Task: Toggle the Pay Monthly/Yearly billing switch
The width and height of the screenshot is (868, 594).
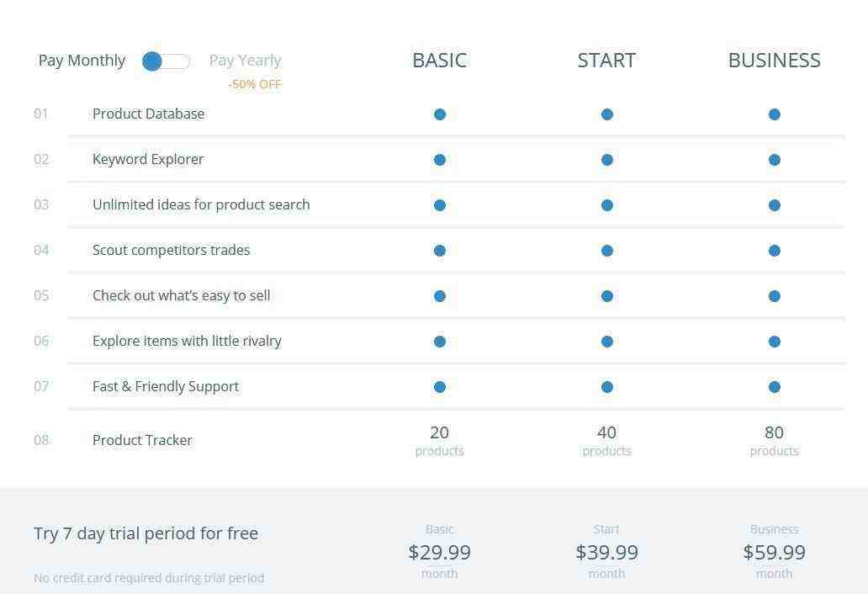Action: [x=166, y=61]
